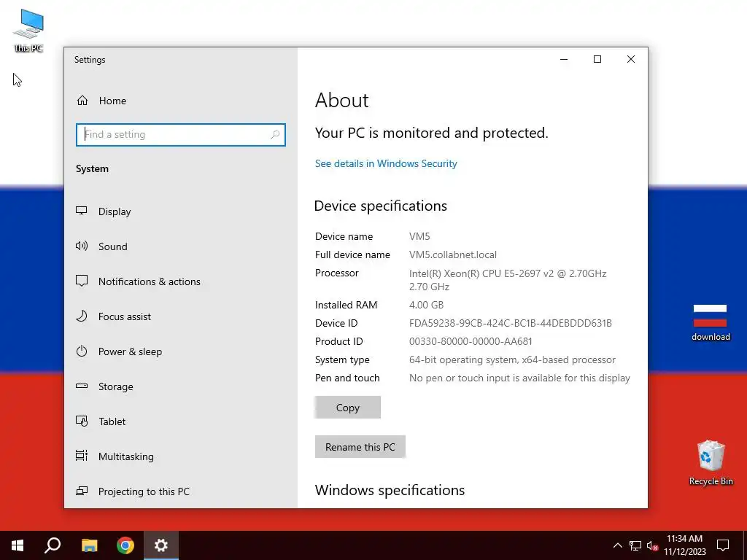The image size is (747, 560).
Task: Open the network icon in system tray
Action: click(x=635, y=545)
